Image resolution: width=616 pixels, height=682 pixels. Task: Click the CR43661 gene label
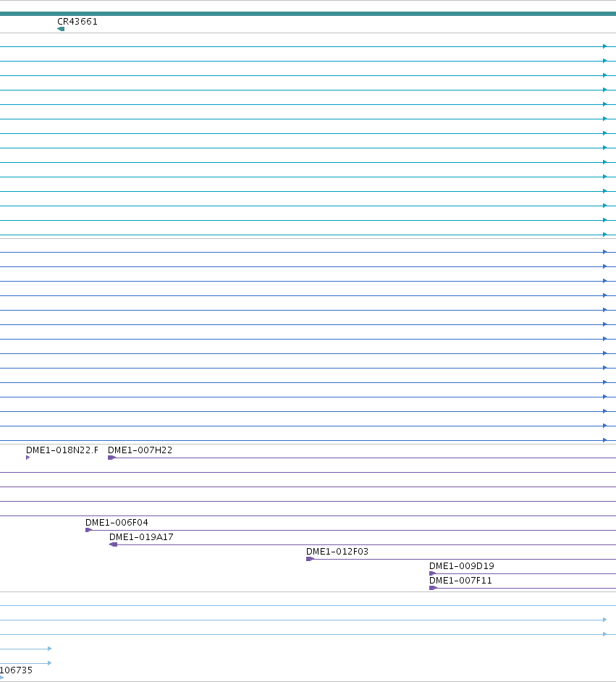click(77, 21)
